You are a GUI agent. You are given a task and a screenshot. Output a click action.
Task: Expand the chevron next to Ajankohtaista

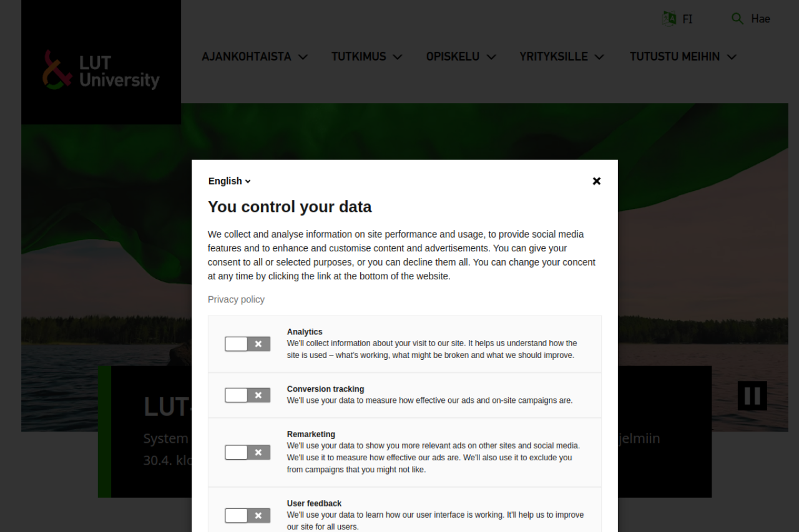303,57
